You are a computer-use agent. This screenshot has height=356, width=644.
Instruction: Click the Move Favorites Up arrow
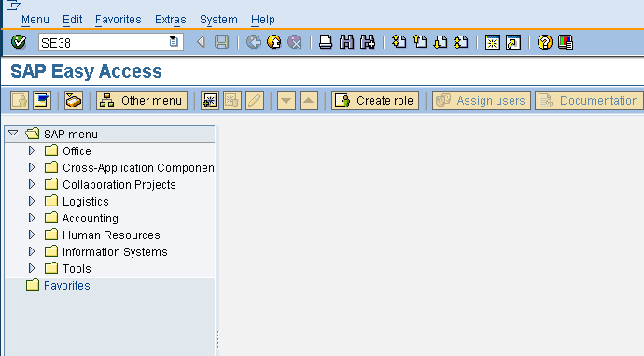point(309,100)
